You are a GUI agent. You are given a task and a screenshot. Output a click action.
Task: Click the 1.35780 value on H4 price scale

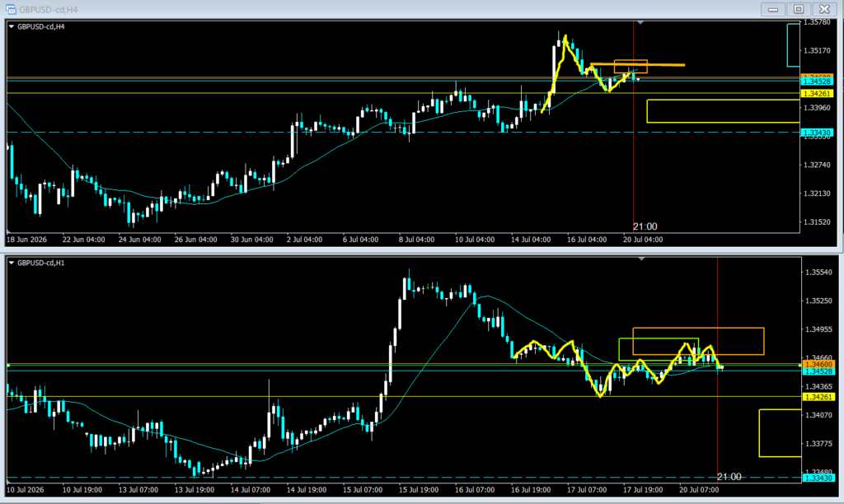tap(817, 22)
